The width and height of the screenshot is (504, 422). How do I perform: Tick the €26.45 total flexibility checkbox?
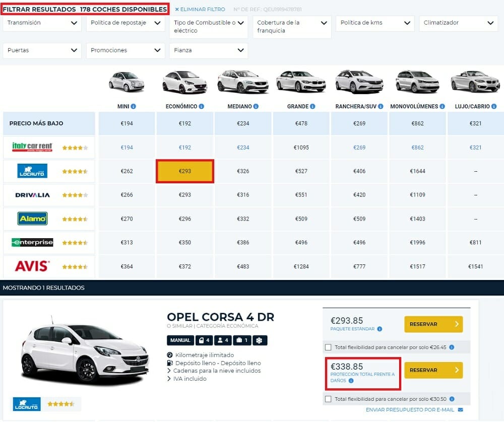[x=328, y=347]
